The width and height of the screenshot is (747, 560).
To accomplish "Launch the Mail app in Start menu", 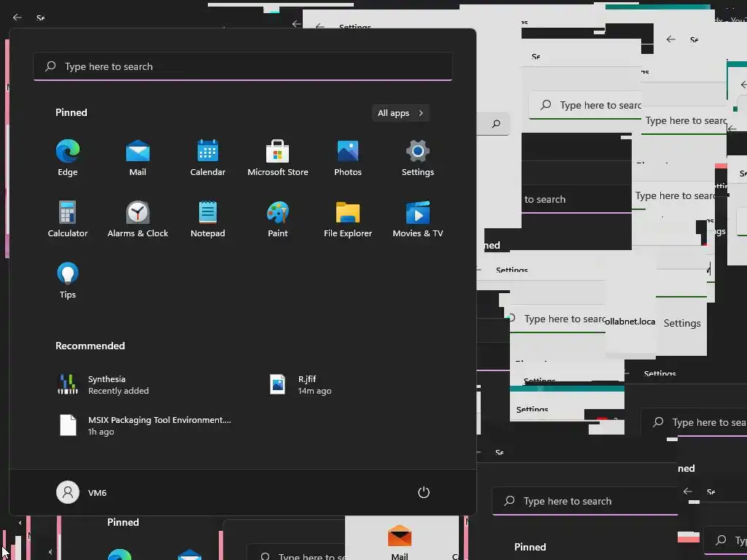I will [x=138, y=158].
